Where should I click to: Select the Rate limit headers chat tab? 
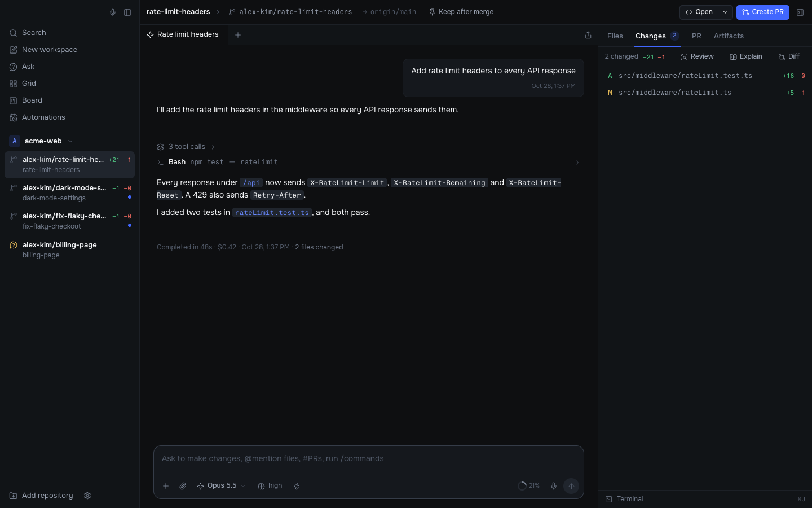click(x=183, y=34)
